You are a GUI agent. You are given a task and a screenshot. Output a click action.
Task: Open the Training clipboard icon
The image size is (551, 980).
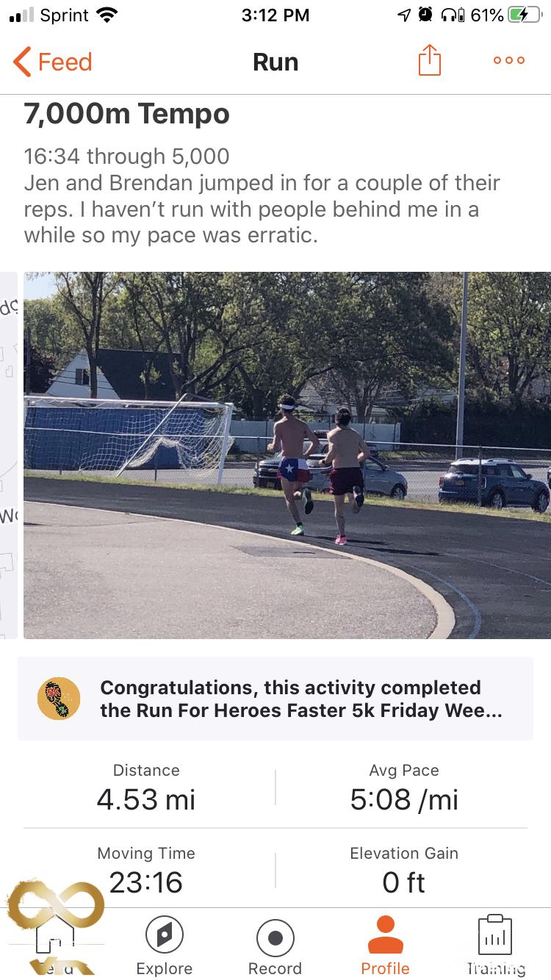coord(495,934)
